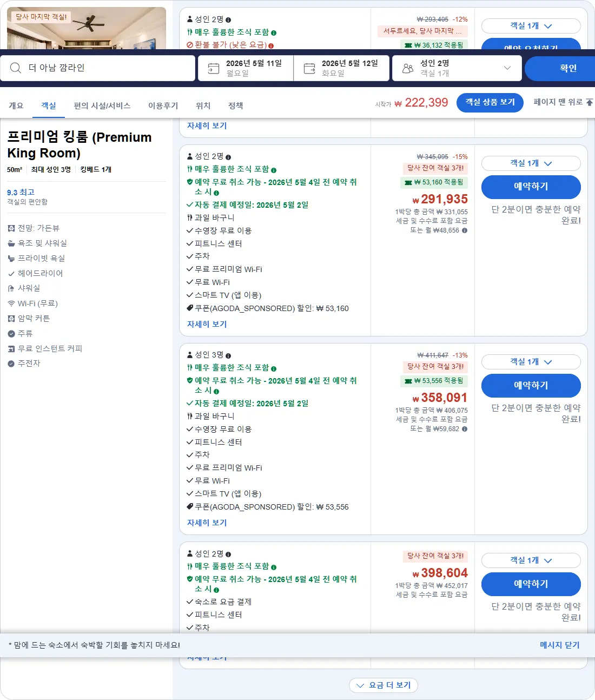Open the 이용후기 tab
This screenshot has height=700, width=595.
point(163,105)
